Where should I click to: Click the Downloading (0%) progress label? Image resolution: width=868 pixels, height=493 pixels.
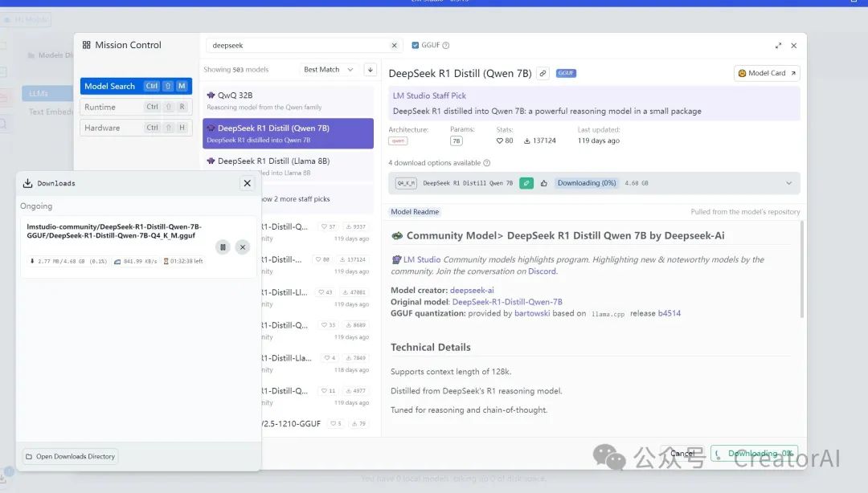coord(586,183)
